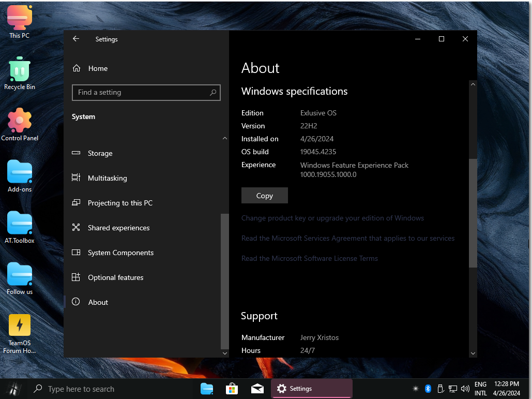
Task: Click the About page scroll down arrow
Action: click(473, 353)
